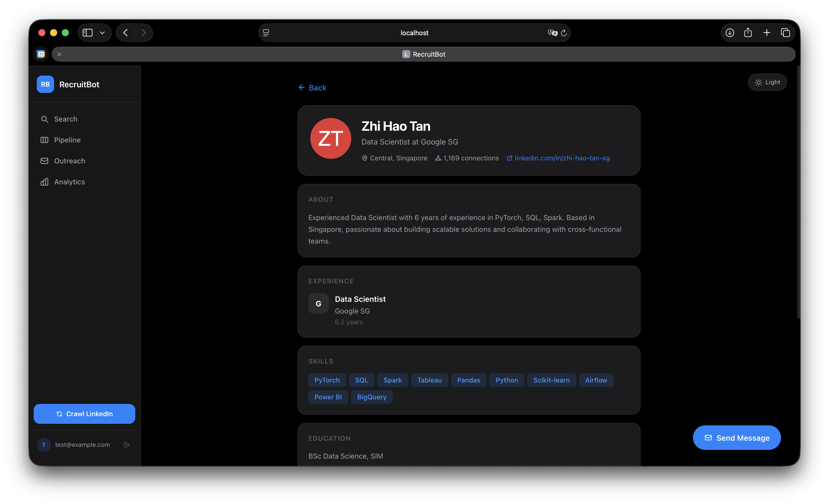The height and width of the screenshot is (504, 829).
Task: Open Outreach in sidebar navigation
Action: [69, 161]
